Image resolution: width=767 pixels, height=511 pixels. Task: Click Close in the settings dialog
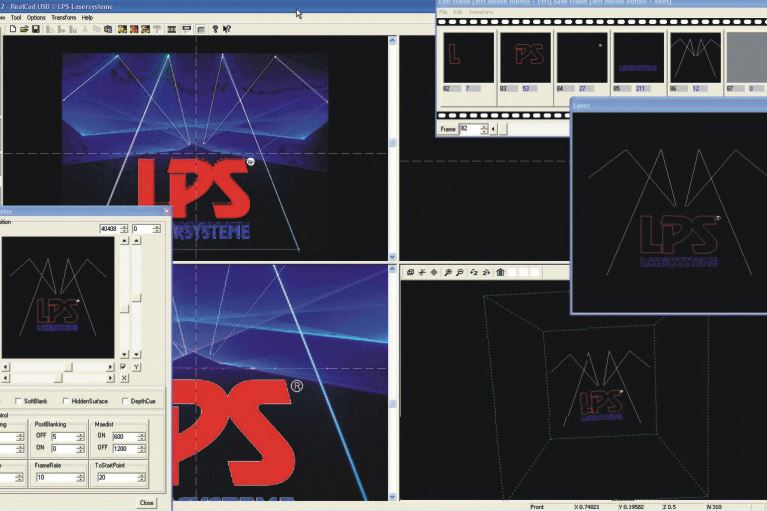click(x=147, y=503)
